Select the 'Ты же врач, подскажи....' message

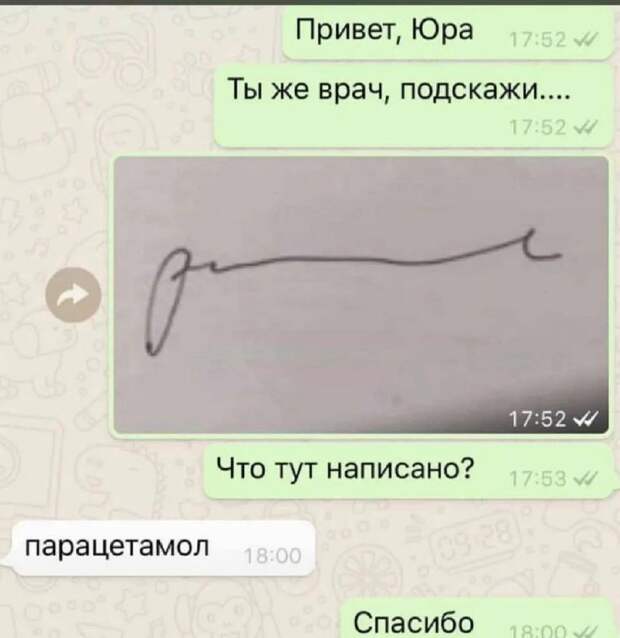point(414,107)
